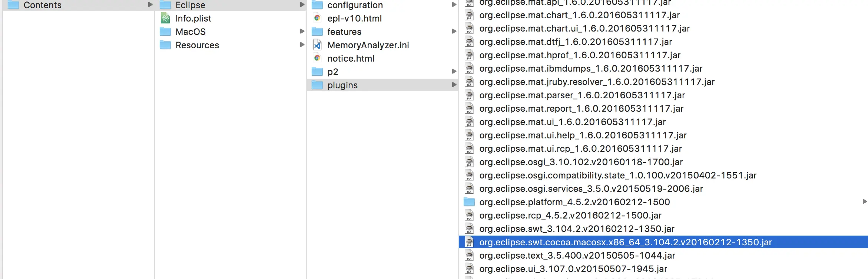Screen dimensions: 868x279
Task: Click the Chrome icon beside epl-v10.html
Action: coord(317,18)
